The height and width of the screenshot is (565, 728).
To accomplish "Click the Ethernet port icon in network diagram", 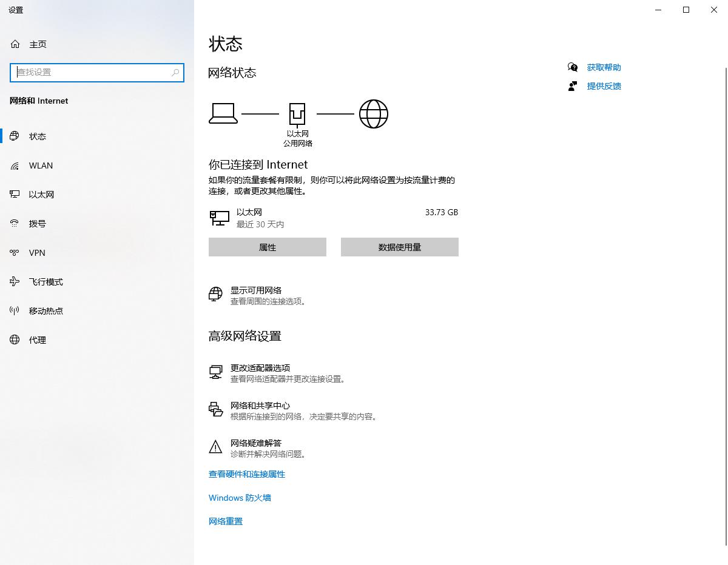I will 297,114.
